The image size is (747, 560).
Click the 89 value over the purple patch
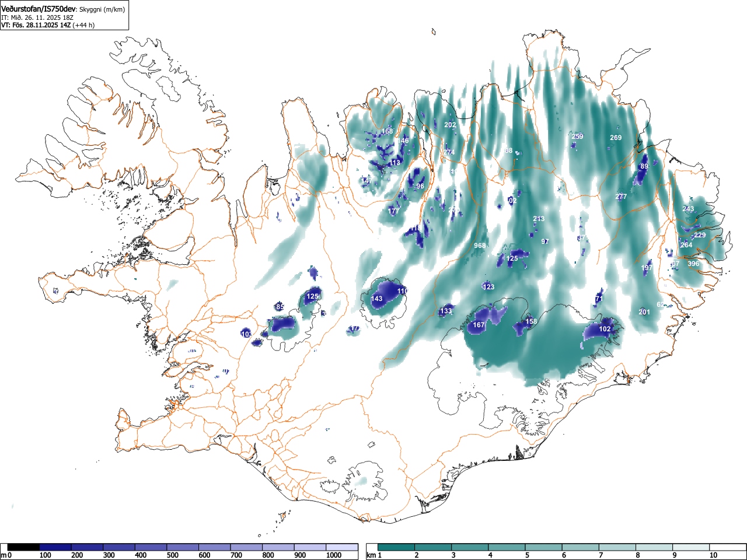click(x=644, y=166)
